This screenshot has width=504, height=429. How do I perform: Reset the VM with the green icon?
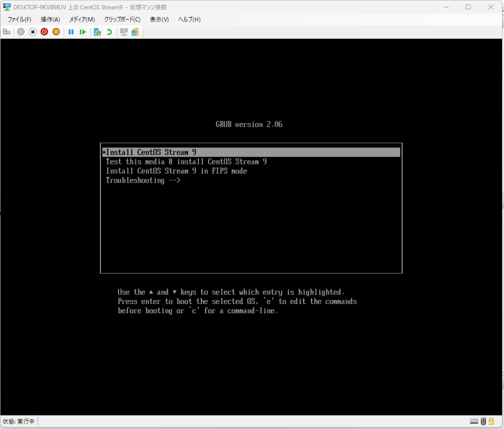coord(83,32)
